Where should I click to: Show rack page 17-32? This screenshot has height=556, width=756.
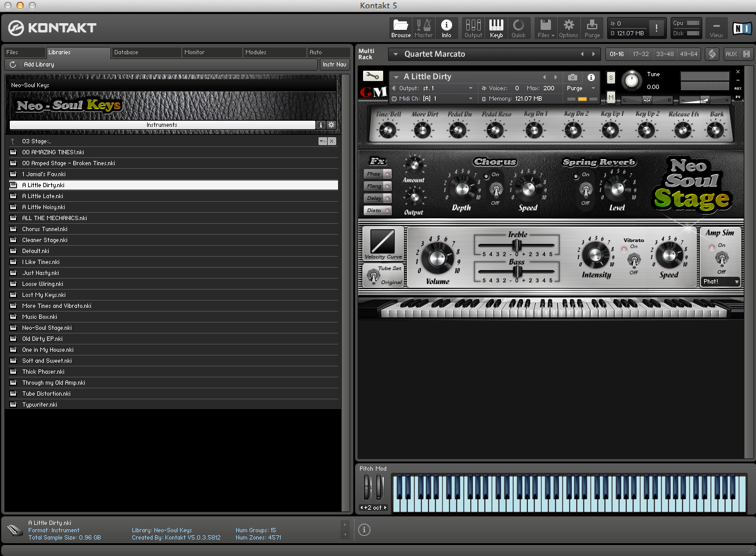pos(641,54)
